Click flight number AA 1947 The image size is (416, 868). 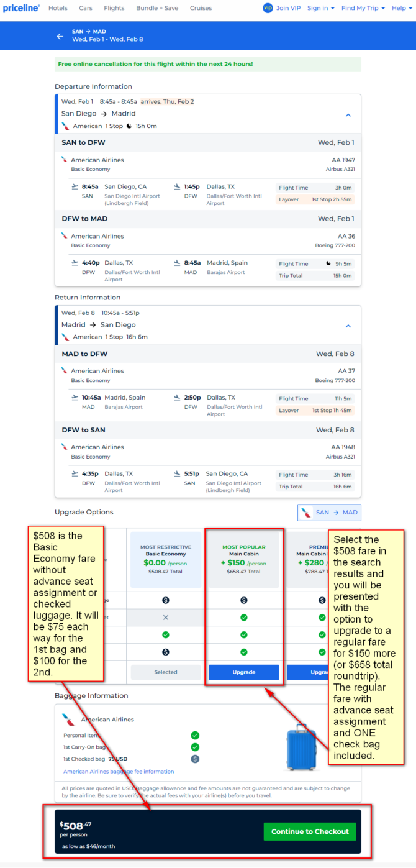344,160
